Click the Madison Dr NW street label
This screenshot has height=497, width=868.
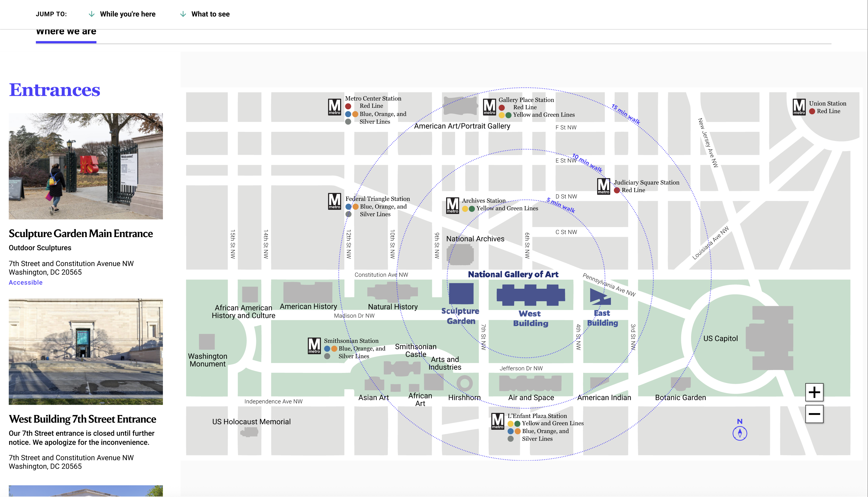click(354, 316)
